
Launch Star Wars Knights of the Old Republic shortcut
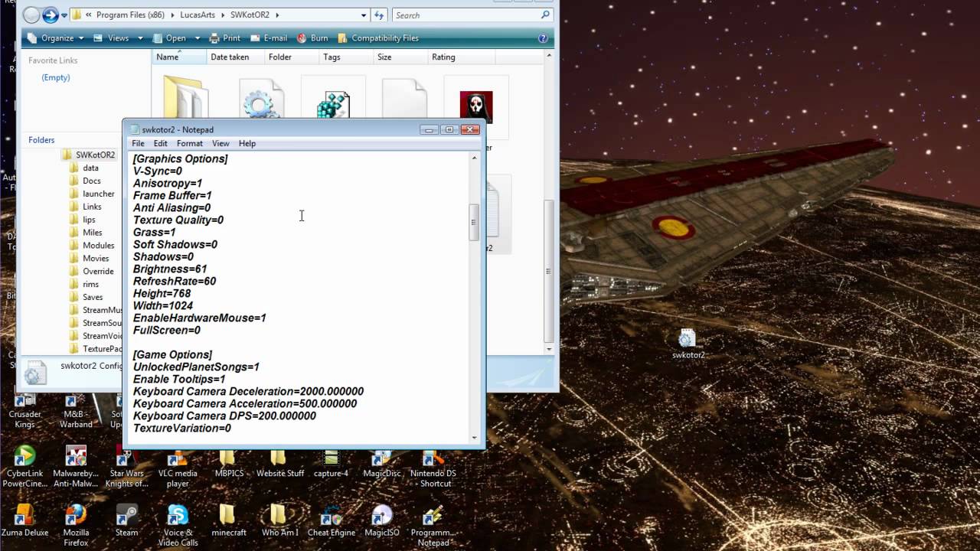tap(127, 467)
